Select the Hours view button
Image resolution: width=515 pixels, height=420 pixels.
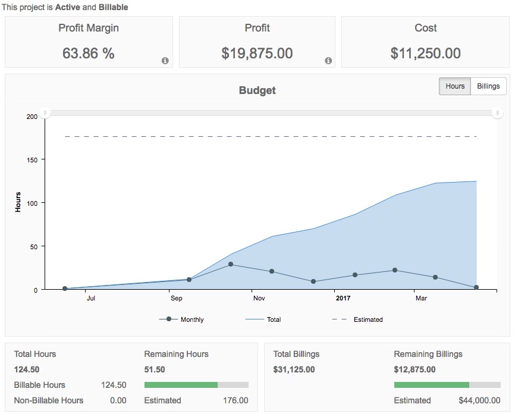click(x=454, y=86)
